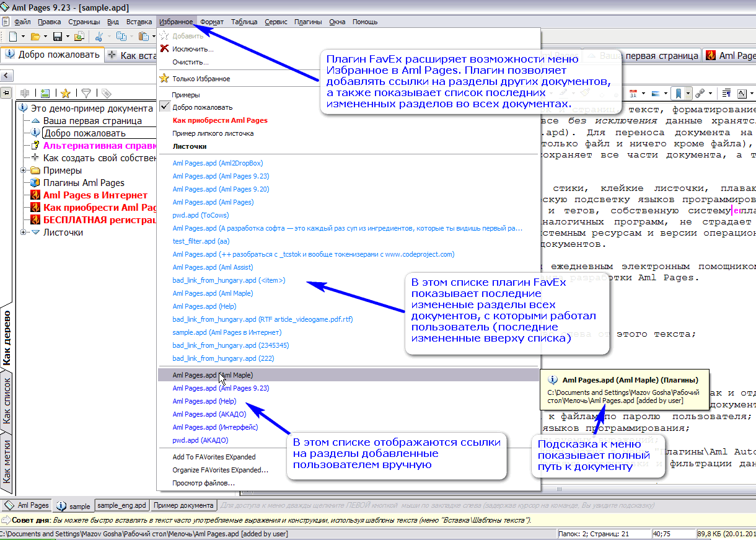Click the save-as icon beside floppy dropdown
756x540 pixels.
[x=79, y=37]
